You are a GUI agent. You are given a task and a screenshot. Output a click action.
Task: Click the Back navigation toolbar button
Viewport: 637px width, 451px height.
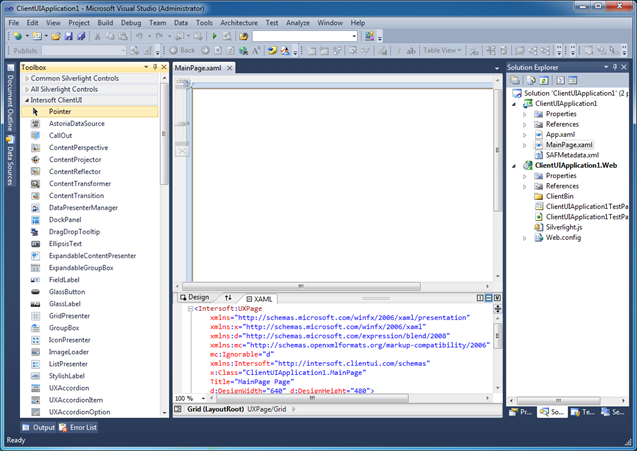click(182, 50)
